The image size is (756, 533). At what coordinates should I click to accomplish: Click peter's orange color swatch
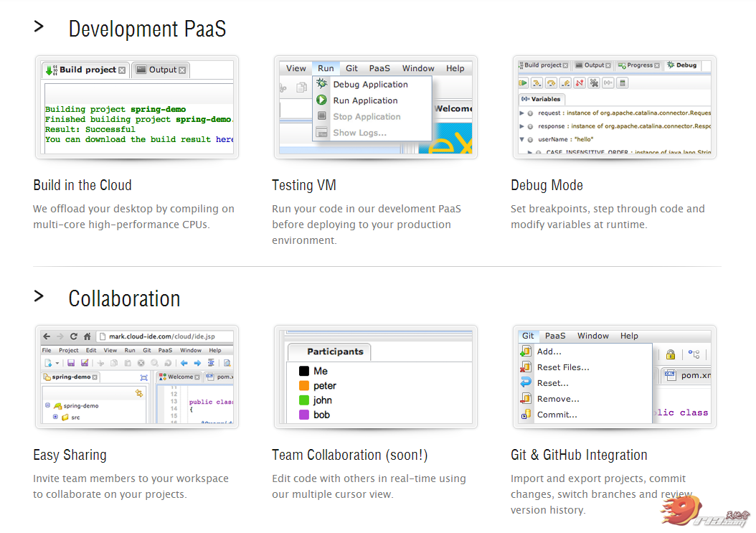tap(304, 386)
